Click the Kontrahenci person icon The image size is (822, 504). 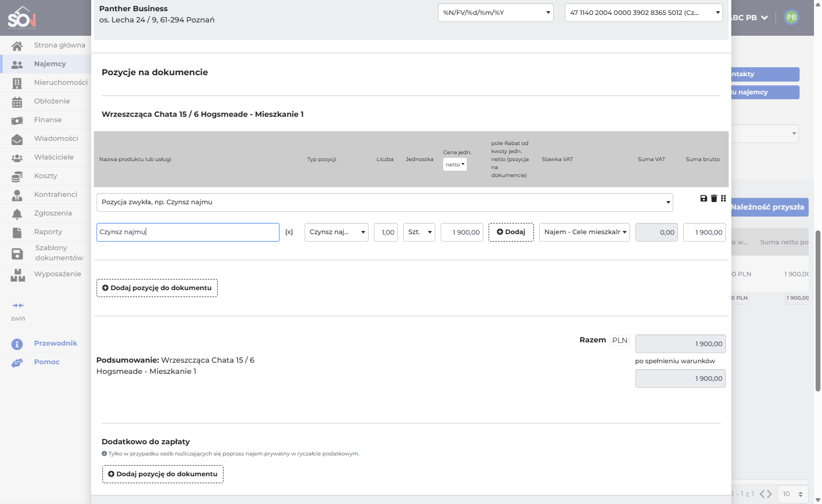coord(17,195)
